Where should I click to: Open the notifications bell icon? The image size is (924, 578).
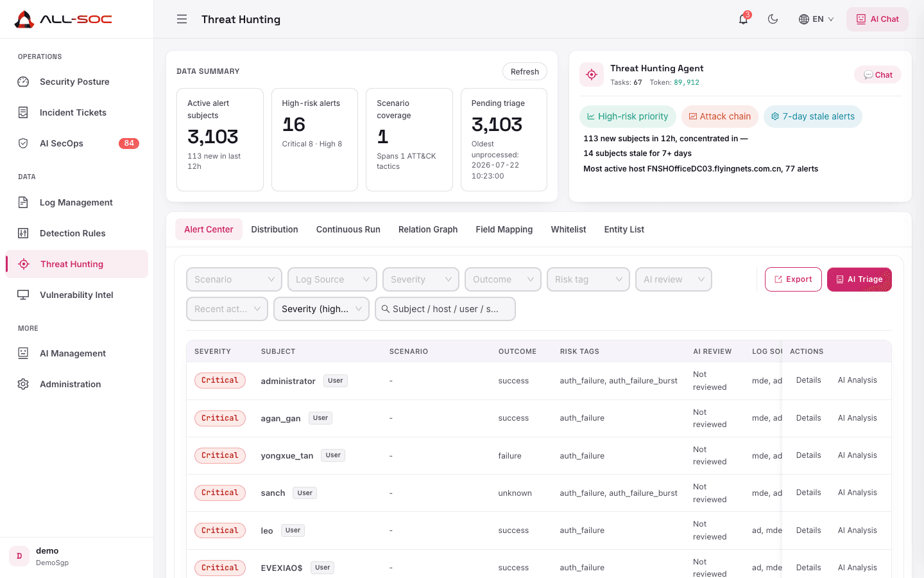(x=743, y=19)
